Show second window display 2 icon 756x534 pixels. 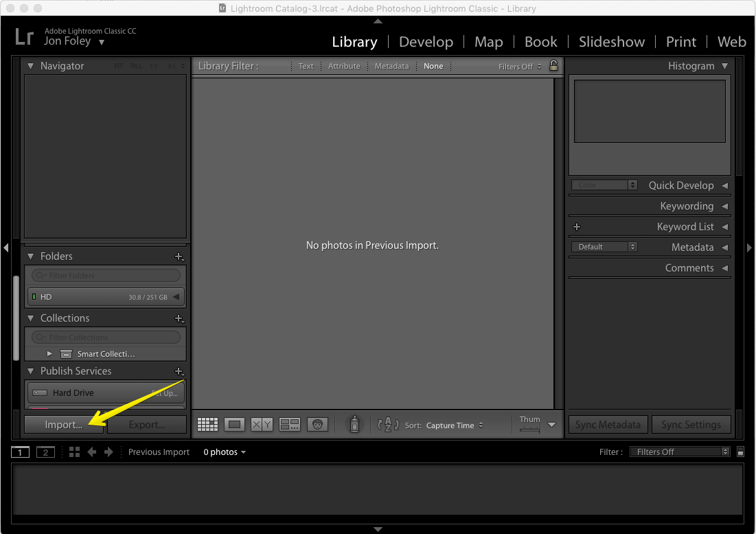coord(46,452)
